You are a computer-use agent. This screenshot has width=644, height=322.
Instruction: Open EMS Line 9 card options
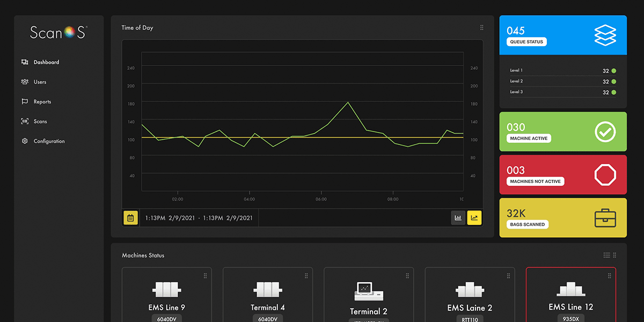[x=205, y=276]
